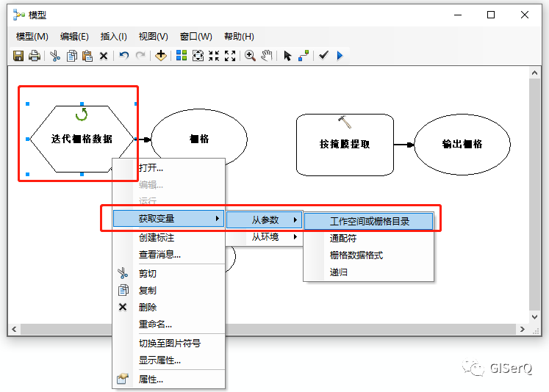The image size is (549, 392).
Task: Copy selection using toolbar copy icon
Action: click(72, 56)
